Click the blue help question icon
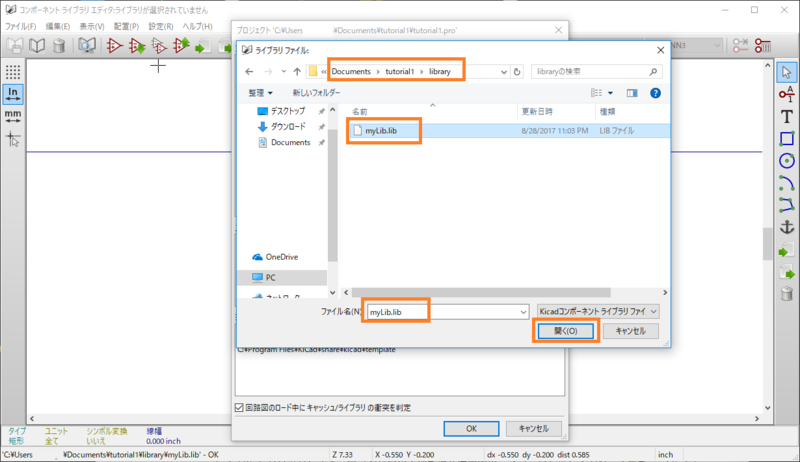Screen dimensions: 800x462 [x=655, y=93]
